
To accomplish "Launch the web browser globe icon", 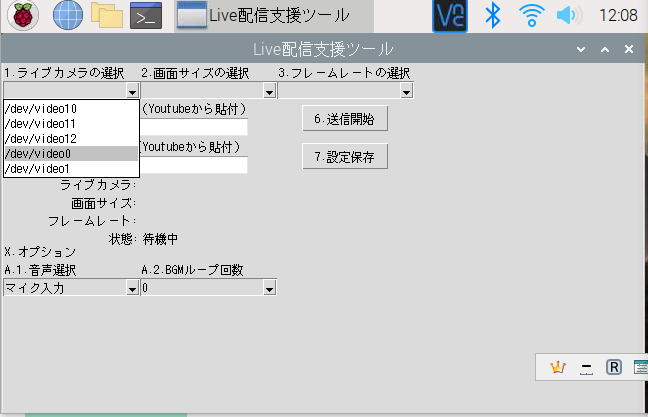I will tap(68, 15).
